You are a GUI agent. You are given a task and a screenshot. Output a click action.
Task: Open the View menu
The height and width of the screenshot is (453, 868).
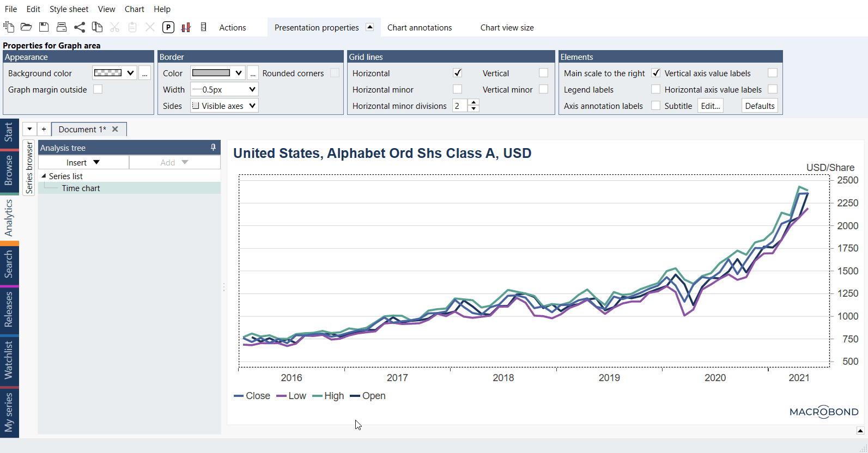click(x=106, y=9)
